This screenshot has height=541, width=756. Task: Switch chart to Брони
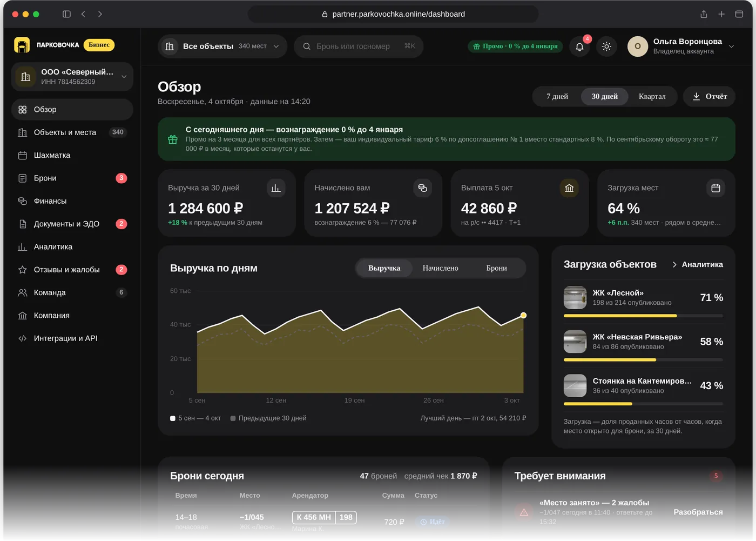pos(497,268)
